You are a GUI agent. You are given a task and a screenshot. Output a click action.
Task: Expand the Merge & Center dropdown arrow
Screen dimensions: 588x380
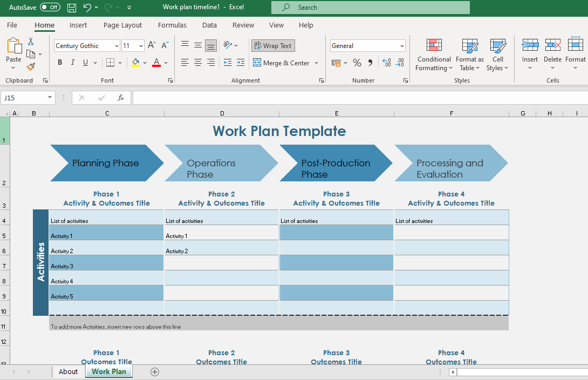pyautogui.click(x=316, y=63)
